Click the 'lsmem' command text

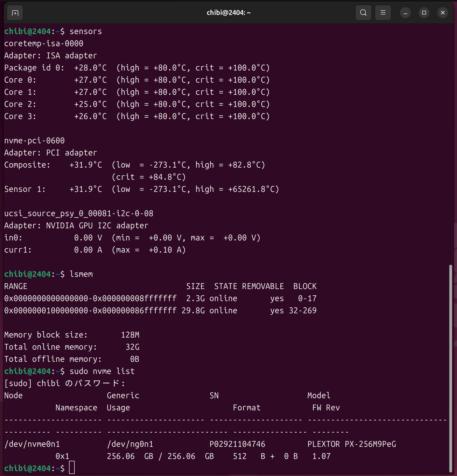coord(81,274)
